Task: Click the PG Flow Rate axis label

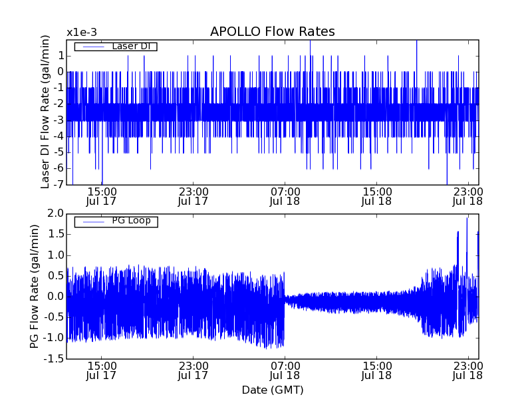Action: point(35,287)
